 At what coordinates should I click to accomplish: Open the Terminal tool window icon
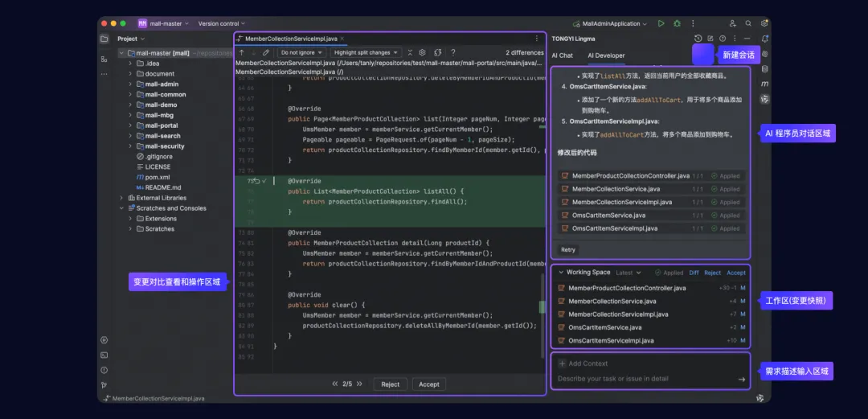point(104,355)
